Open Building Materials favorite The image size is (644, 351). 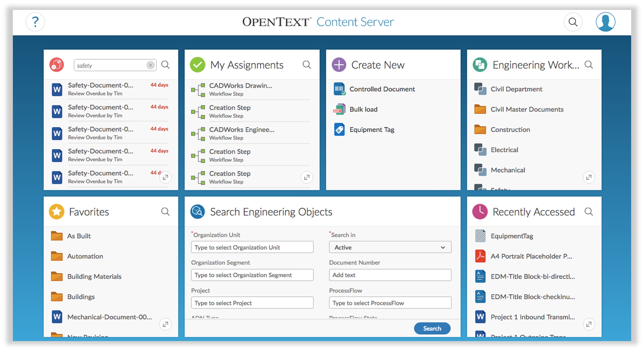click(94, 276)
